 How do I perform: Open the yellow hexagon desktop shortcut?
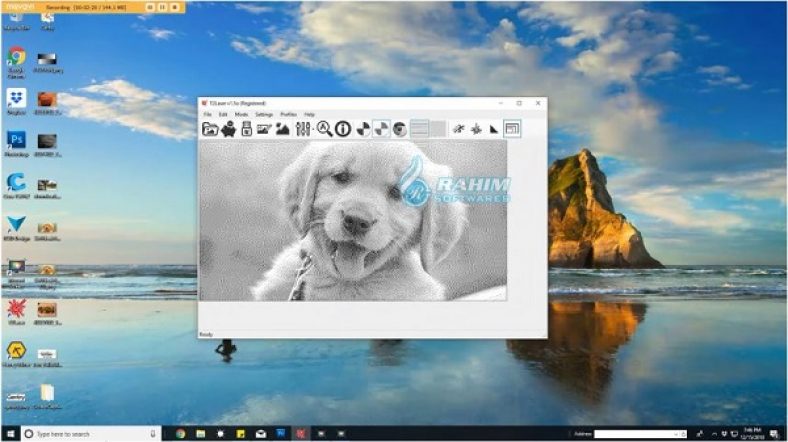tap(16, 354)
